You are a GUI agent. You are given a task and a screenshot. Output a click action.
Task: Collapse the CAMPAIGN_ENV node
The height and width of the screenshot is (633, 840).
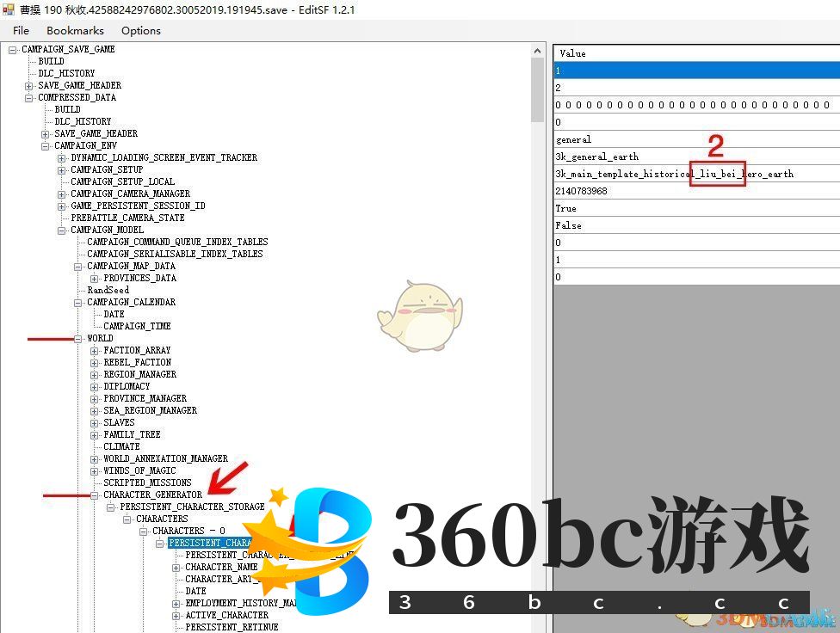coord(46,146)
